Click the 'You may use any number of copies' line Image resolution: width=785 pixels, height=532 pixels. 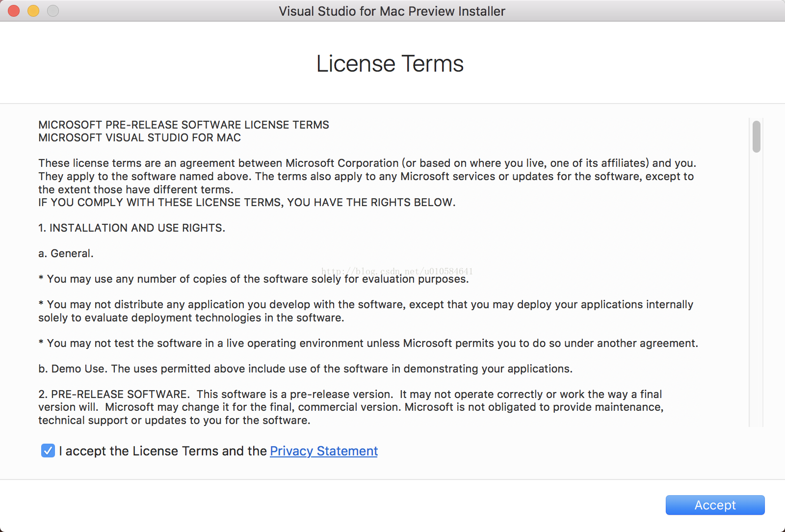254,279
